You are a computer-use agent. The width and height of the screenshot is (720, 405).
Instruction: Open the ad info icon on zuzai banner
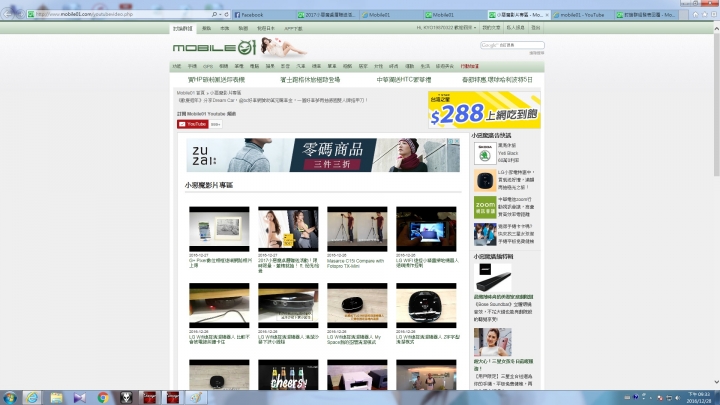[x=451, y=141]
